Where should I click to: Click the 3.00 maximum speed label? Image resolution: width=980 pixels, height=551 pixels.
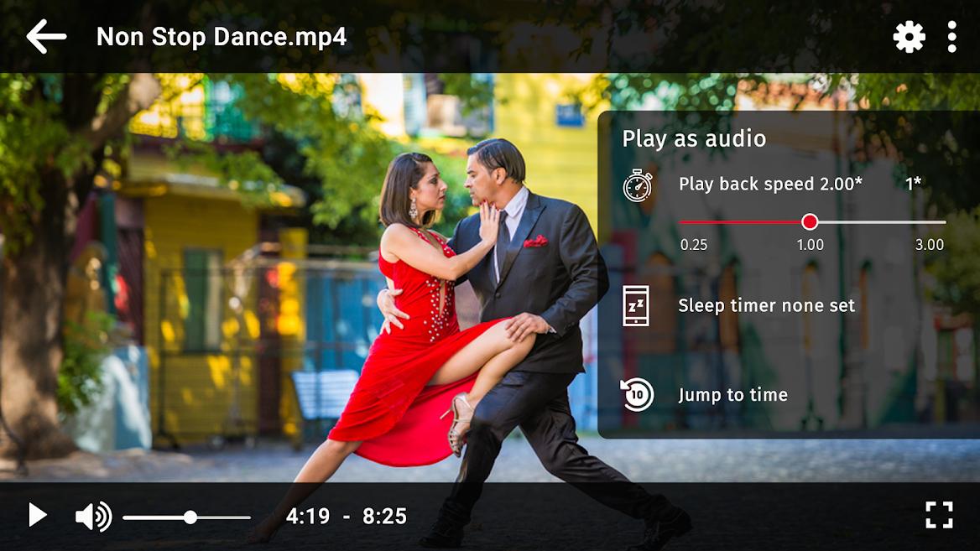click(929, 245)
